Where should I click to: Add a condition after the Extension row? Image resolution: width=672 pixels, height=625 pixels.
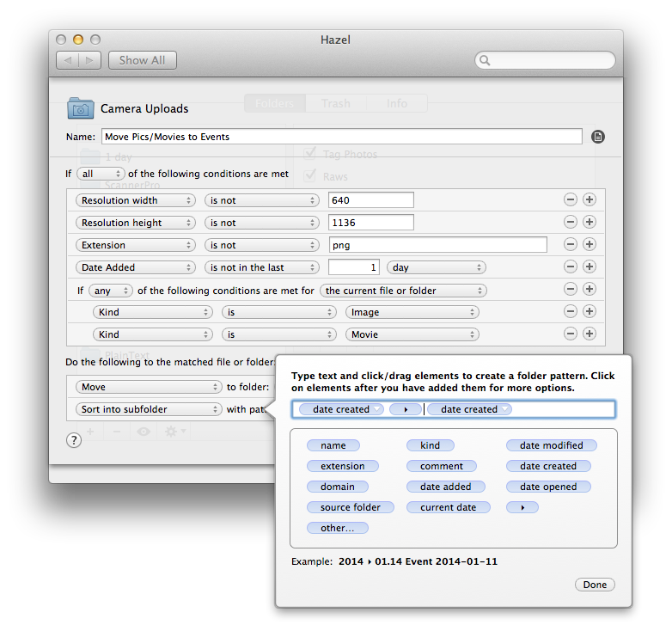click(589, 244)
